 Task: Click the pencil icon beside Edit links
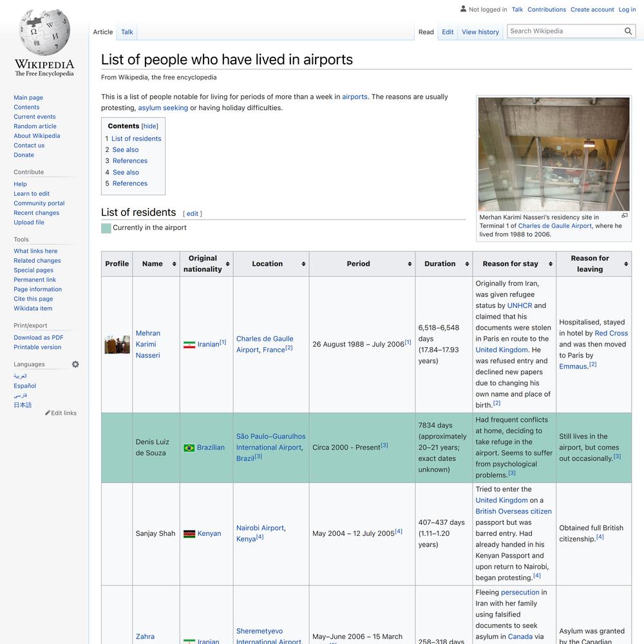point(48,413)
